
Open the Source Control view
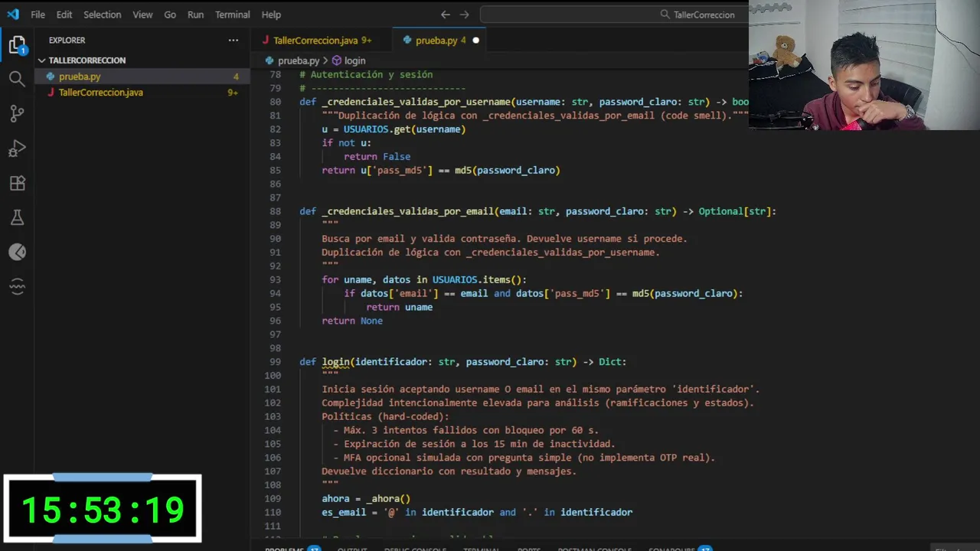coord(17,113)
